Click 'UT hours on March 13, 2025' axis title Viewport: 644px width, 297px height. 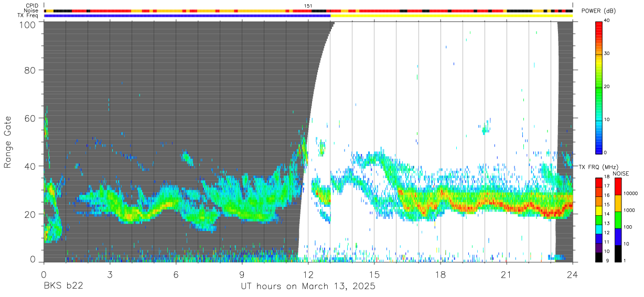[308, 287]
